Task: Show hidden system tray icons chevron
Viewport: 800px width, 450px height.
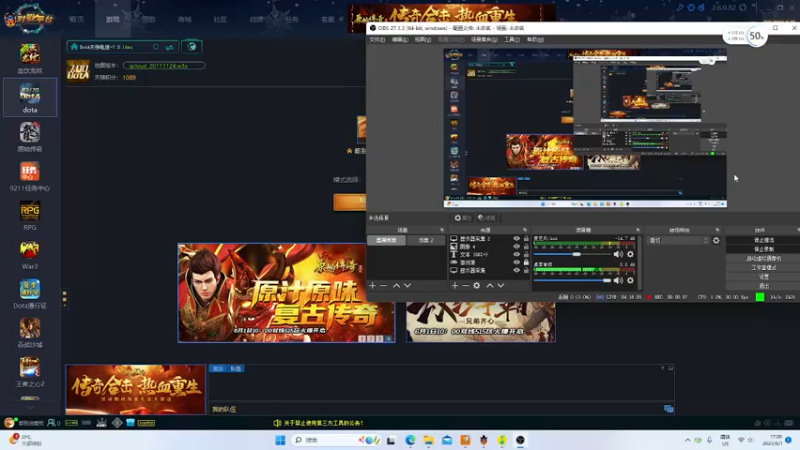Action: [688, 440]
